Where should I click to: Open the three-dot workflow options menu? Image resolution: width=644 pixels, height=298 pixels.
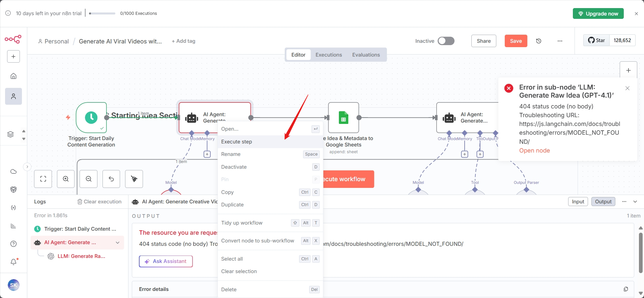click(560, 41)
